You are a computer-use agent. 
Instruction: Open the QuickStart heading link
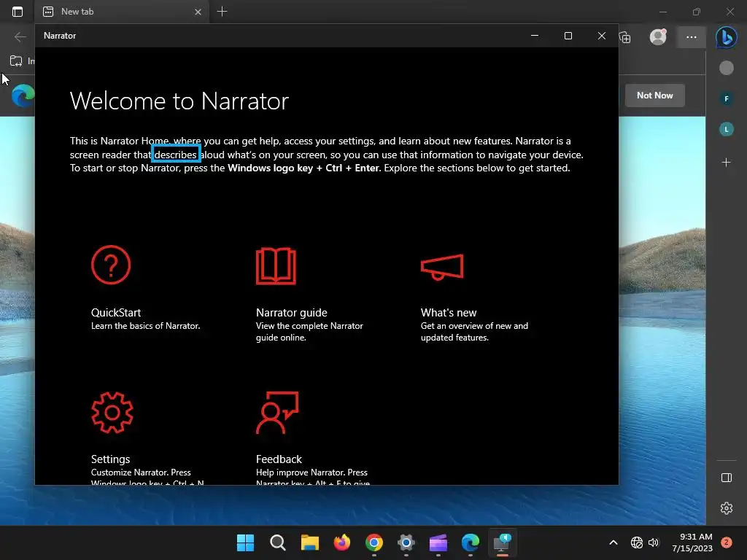tap(116, 312)
